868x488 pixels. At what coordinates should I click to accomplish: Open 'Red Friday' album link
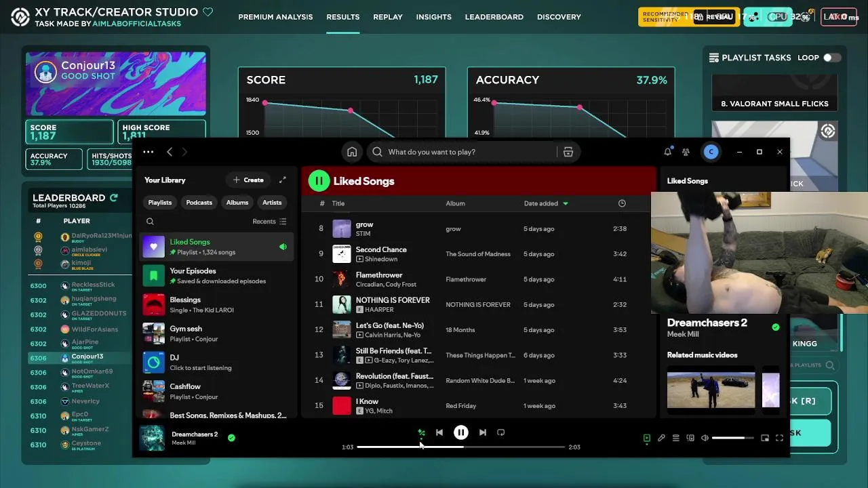[x=461, y=406]
